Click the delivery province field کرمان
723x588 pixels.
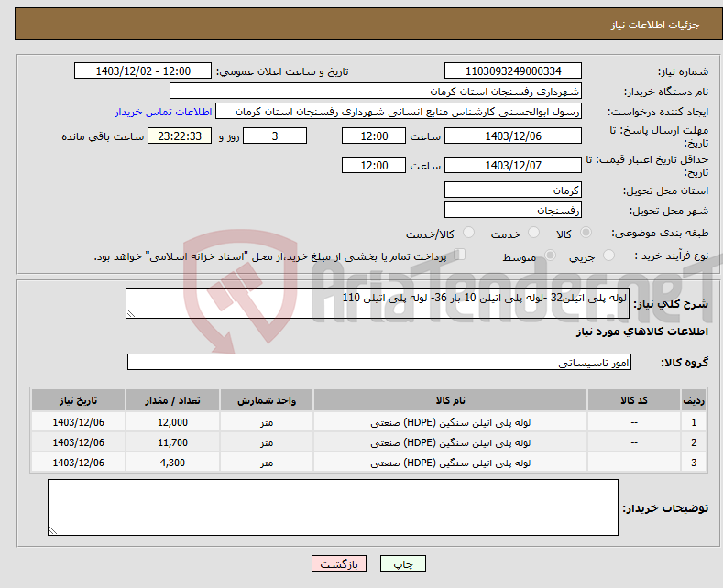coord(513,190)
